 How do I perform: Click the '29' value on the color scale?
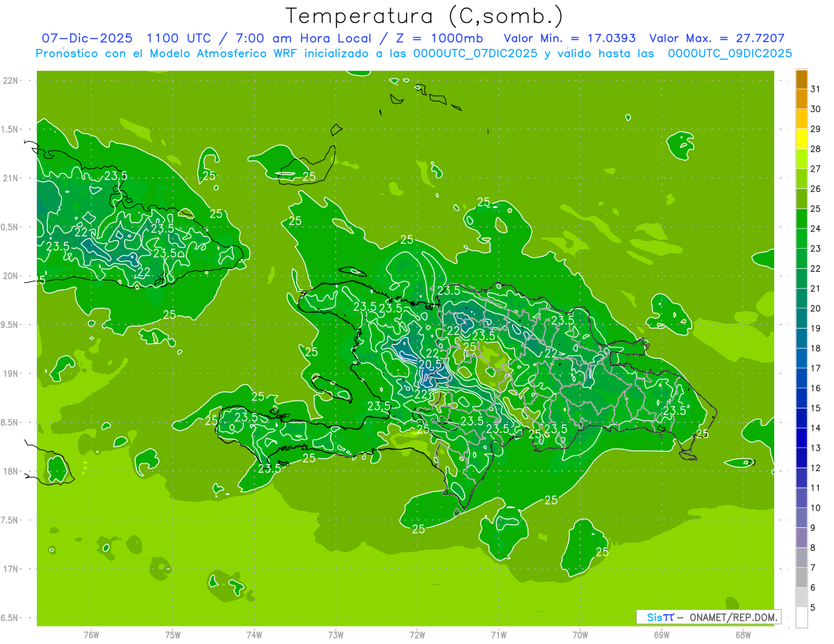(816, 129)
